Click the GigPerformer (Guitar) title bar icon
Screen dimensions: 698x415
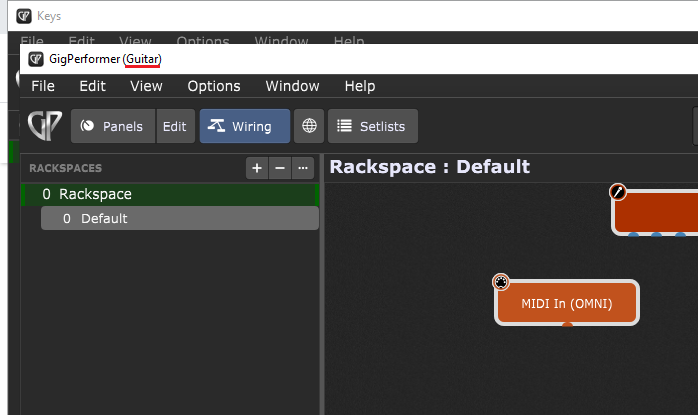[x=36, y=59]
